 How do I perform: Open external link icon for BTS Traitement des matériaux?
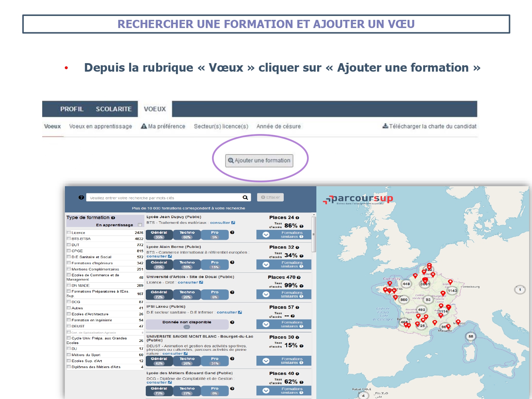tap(233, 223)
